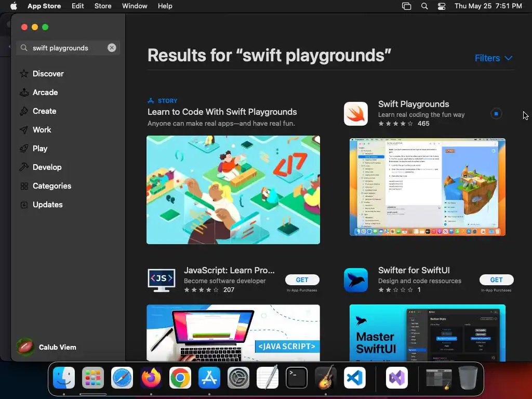Screen dimensions: 532x399
Task: Open the Window menu
Action: [135, 6]
